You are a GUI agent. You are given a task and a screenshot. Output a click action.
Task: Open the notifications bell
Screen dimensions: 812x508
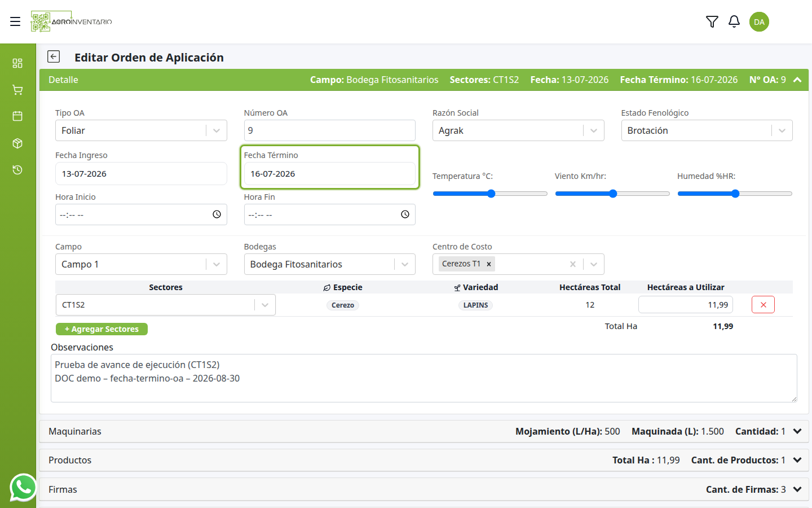tap(734, 21)
